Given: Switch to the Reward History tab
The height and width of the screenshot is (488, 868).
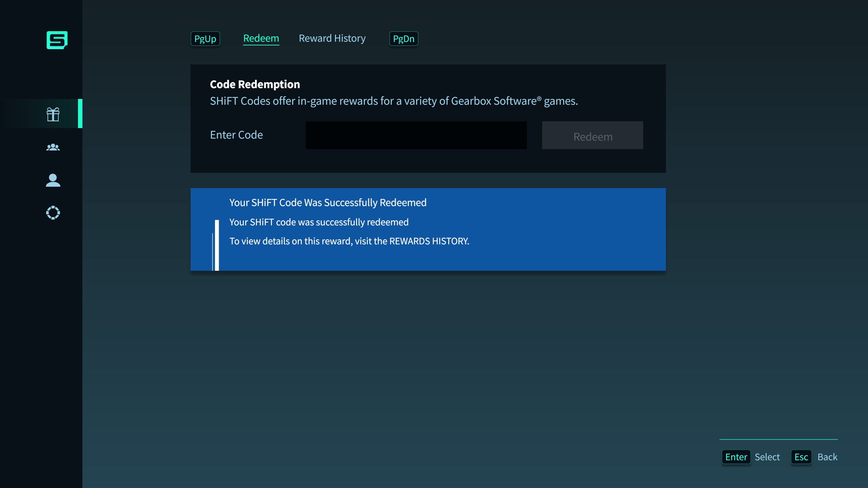Looking at the screenshot, I should click(332, 38).
